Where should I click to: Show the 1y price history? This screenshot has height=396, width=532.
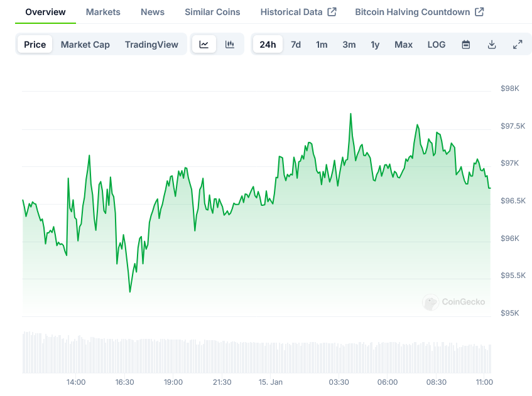pyautogui.click(x=375, y=45)
